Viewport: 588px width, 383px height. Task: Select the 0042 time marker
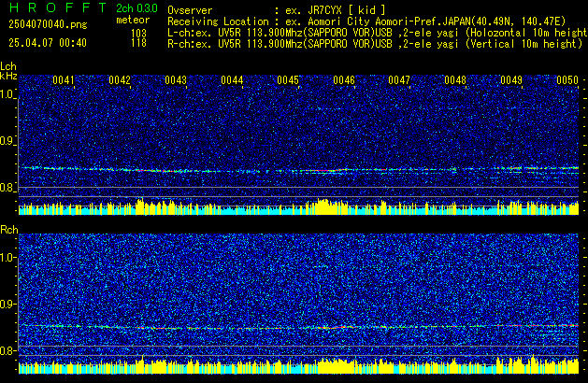coord(120,80)
